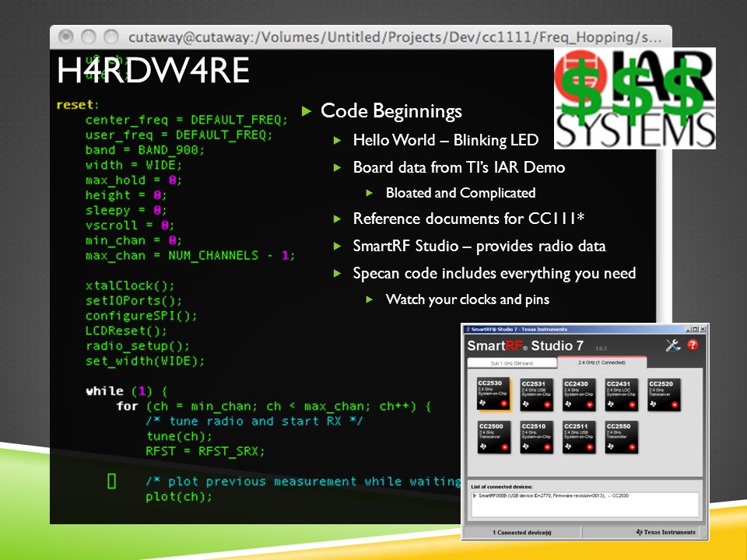The height and width of the screenshot is (560, 747).
Task: Click the H4RDW4RE slide title
Action: [x=153, y=71]
